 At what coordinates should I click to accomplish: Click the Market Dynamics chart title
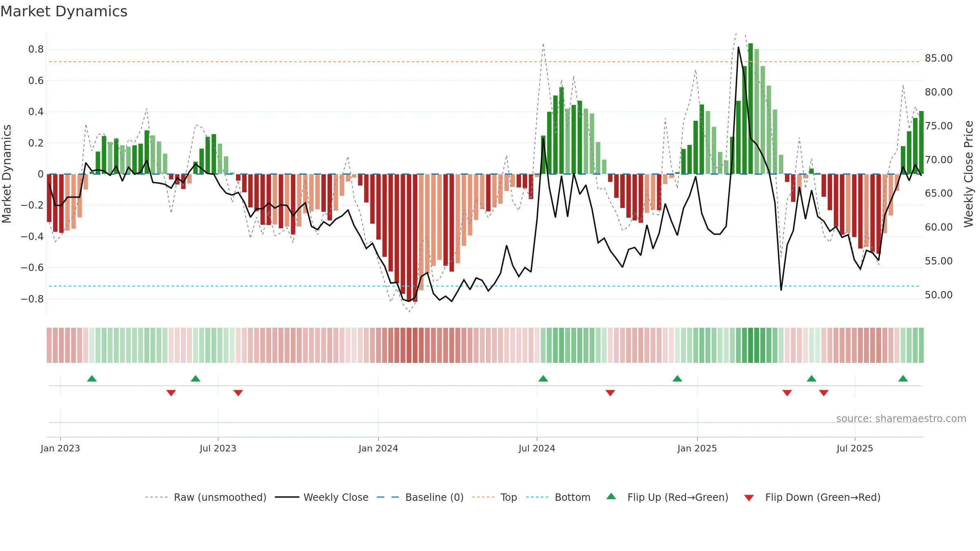pos(64,11)
